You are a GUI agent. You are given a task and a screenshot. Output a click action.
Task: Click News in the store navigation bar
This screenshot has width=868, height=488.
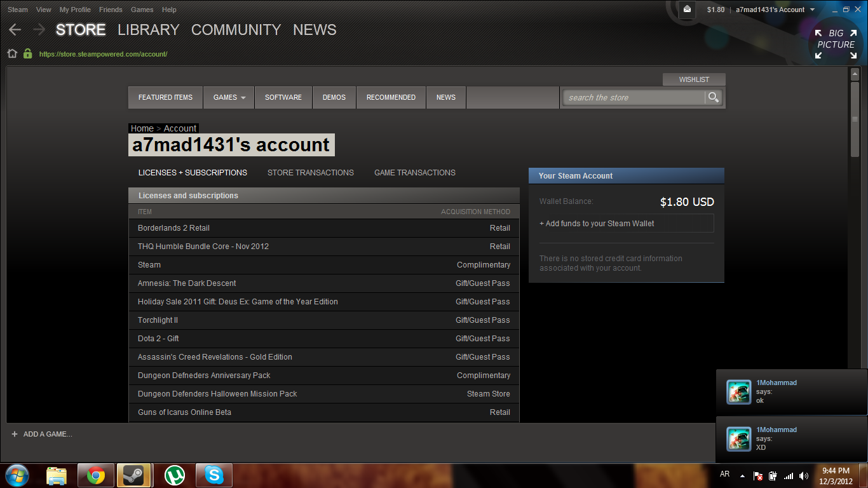point(446,97)
